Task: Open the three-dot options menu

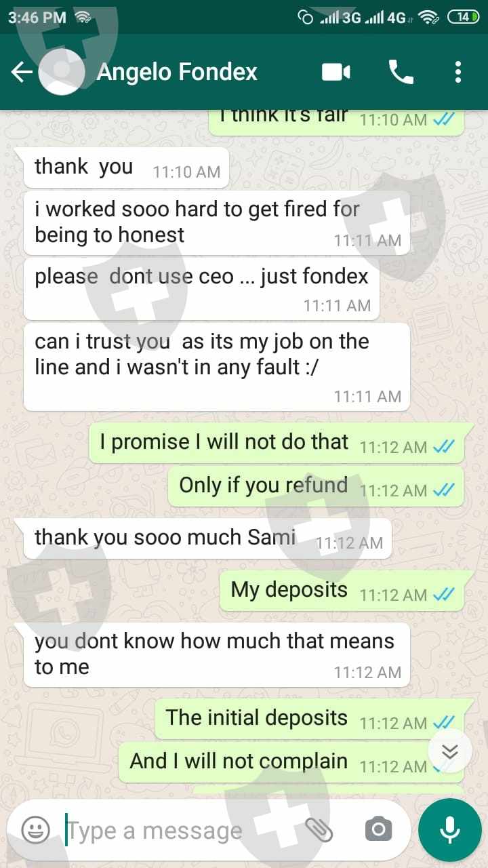Action: point(458,72)
